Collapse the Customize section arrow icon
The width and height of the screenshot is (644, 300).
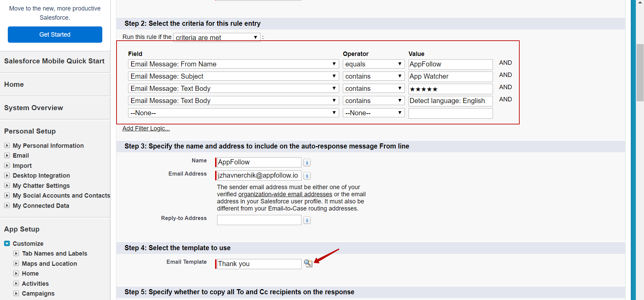7,243
